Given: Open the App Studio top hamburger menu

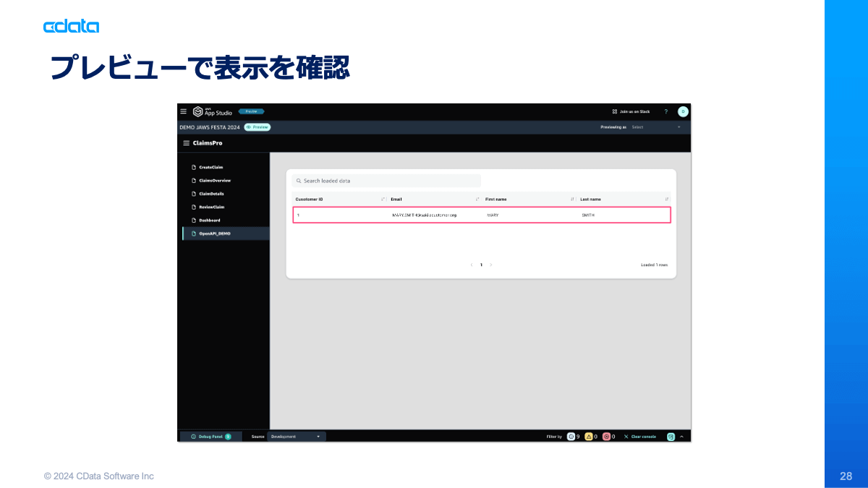Looking at the screenshot, I should 183,111.
